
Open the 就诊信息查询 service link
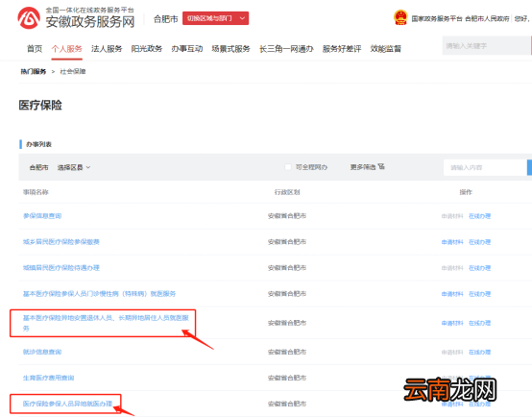pyautogui.click(x=42, y=352)
